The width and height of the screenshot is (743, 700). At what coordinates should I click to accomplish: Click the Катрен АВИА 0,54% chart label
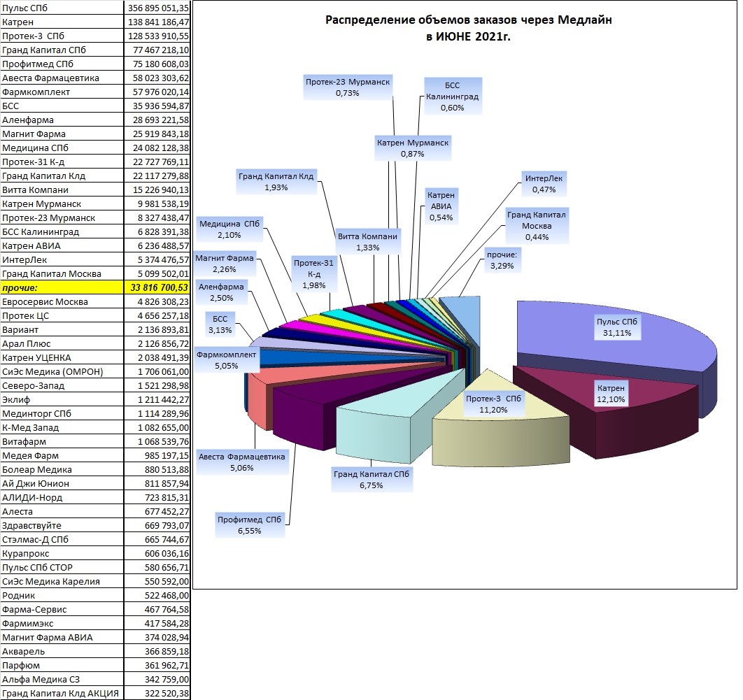(x=441, y=206)
